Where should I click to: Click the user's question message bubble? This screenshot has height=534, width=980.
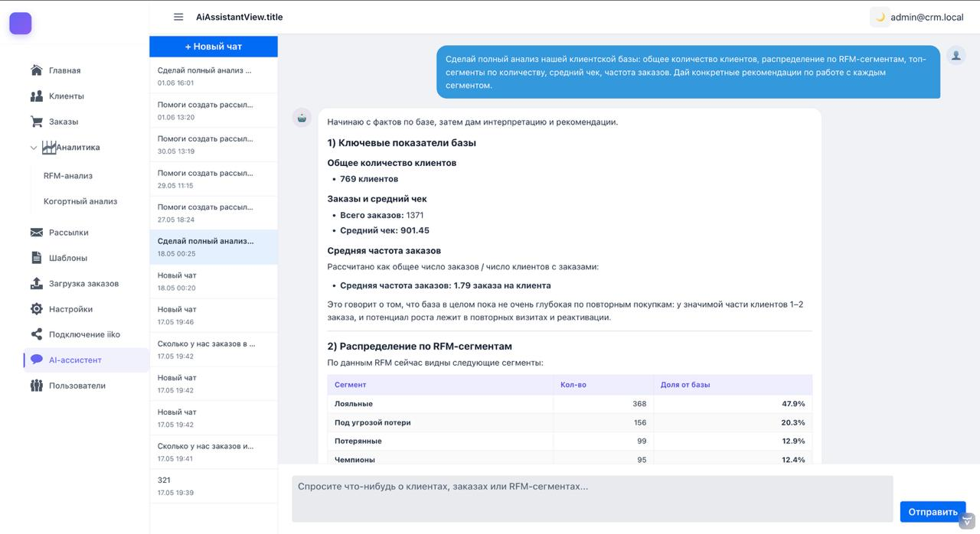point(688,72)
